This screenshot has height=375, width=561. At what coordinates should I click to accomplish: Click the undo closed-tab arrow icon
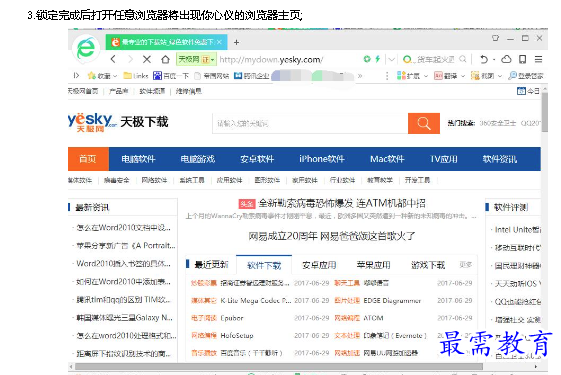coord(484,59)
